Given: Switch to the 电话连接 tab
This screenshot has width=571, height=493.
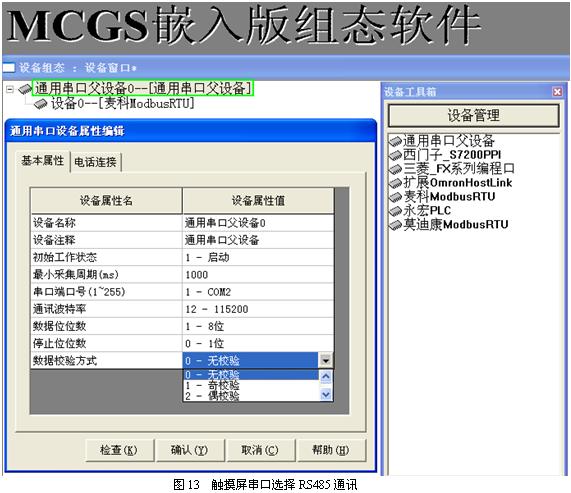Looking at the screenshot, I should (x=95, y=162).
